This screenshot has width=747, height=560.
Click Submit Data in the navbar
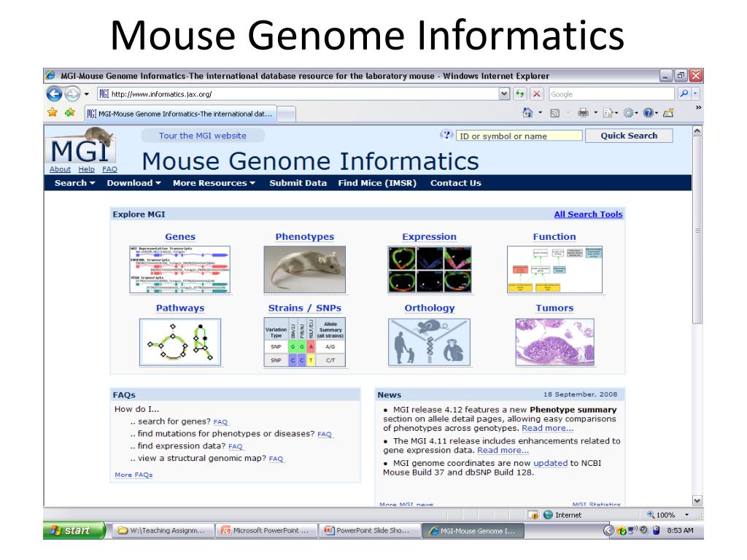[298, 183]
